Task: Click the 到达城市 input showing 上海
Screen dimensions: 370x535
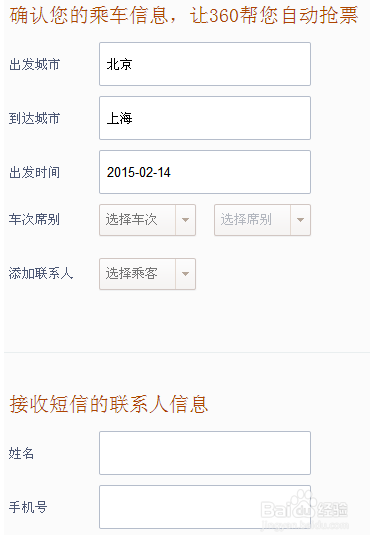Action: coord(205,118)
